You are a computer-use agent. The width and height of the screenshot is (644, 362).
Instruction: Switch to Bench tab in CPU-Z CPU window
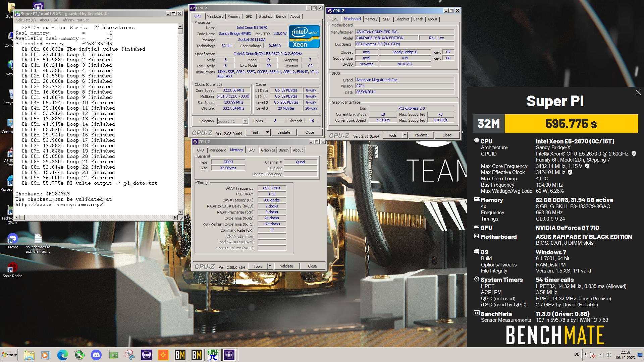click(x=281, y=16)
